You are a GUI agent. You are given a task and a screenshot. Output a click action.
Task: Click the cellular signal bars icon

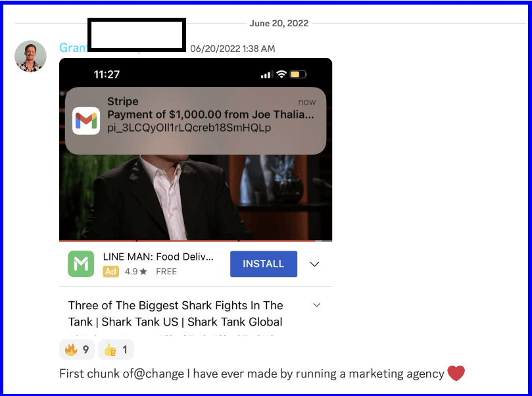pos(267,74)
